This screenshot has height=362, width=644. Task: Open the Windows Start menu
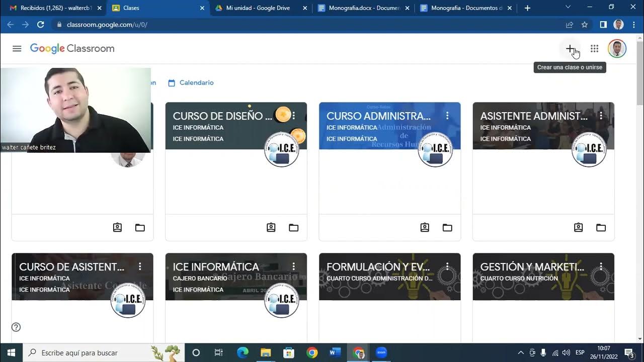click(11, 352)
